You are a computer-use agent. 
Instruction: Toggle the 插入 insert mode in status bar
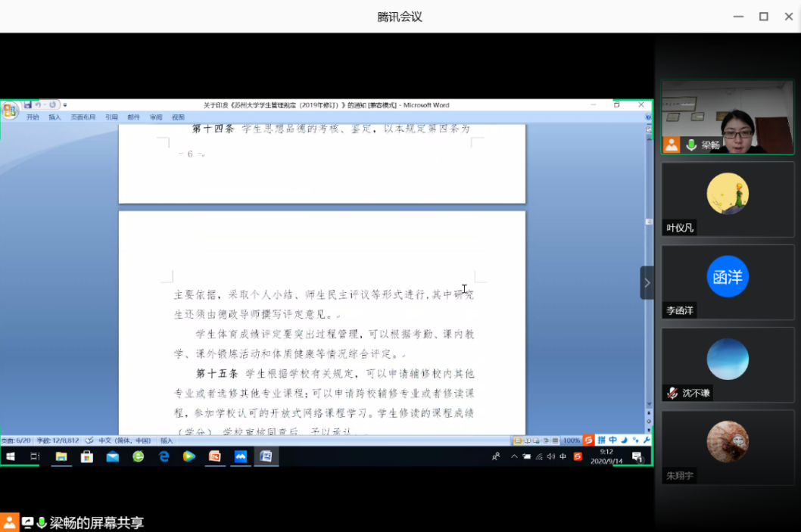[167, 440]
